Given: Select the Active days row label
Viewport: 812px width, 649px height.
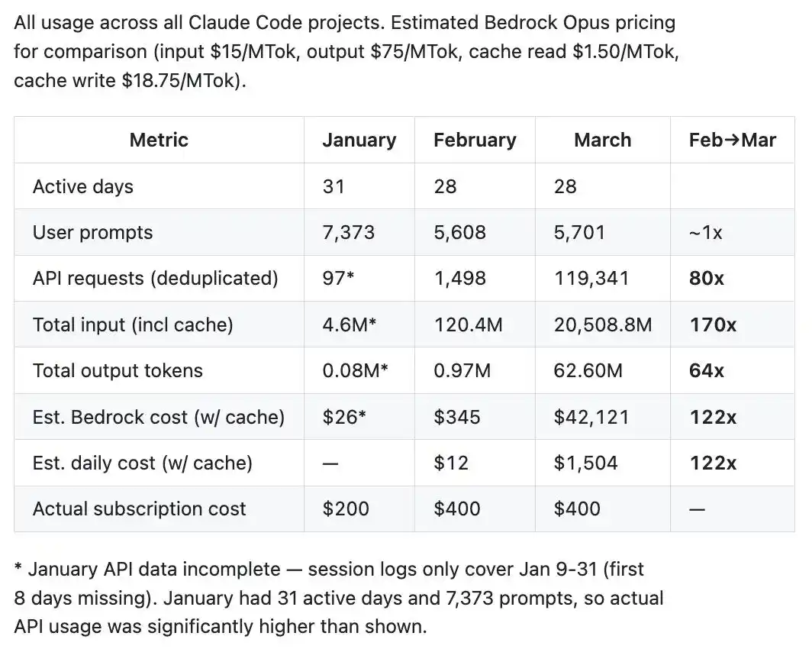Looking at the screenshot, I should pyautogui.click(x=83, y=186).
